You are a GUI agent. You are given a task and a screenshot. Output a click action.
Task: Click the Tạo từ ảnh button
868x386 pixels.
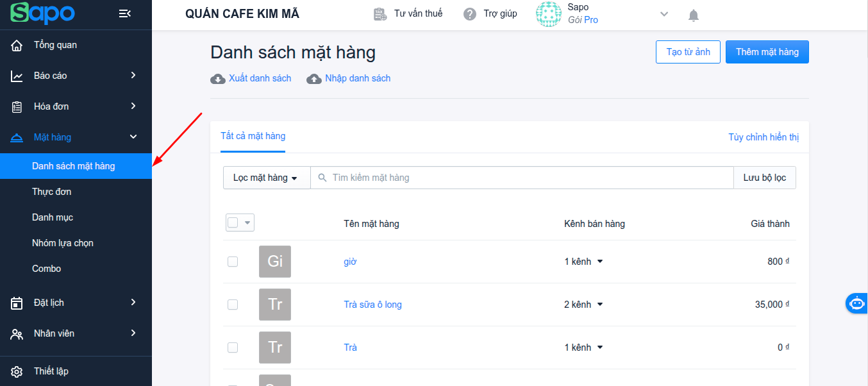(689, 52)
